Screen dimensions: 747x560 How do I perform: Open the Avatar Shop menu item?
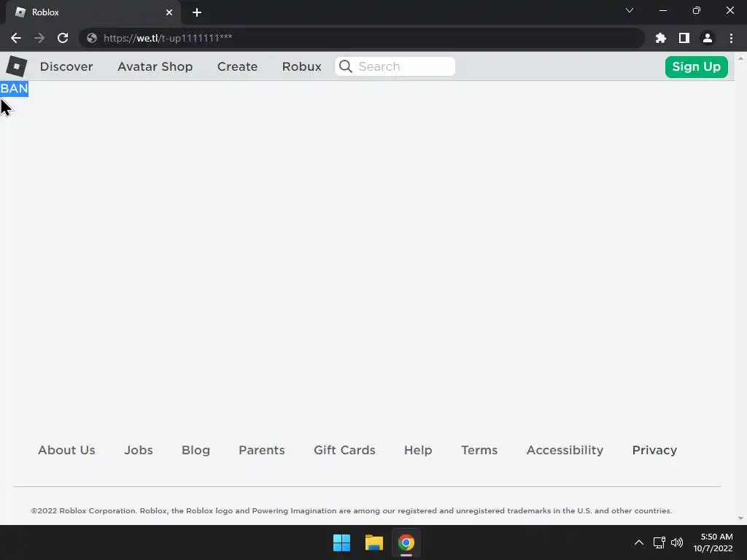click(x=155, y=66)
